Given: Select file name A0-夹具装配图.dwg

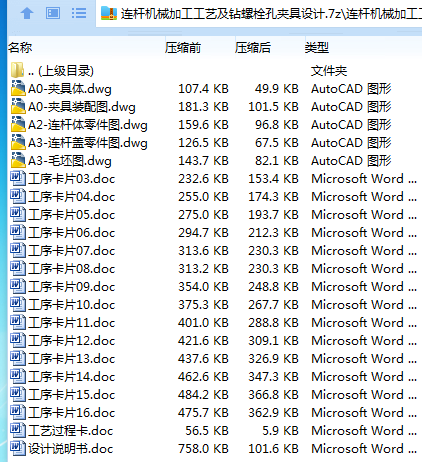Looking at the screenshot, I should coord(82,107).
